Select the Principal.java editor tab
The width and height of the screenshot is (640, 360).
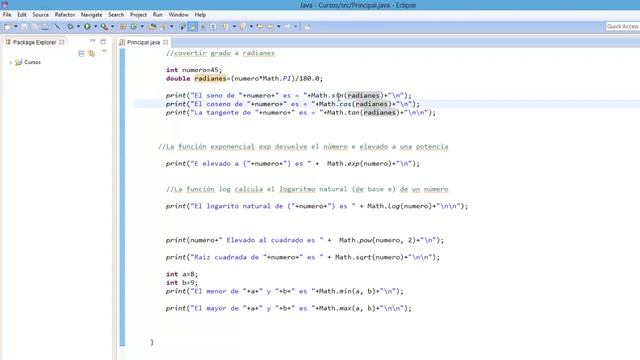(143, 42)
